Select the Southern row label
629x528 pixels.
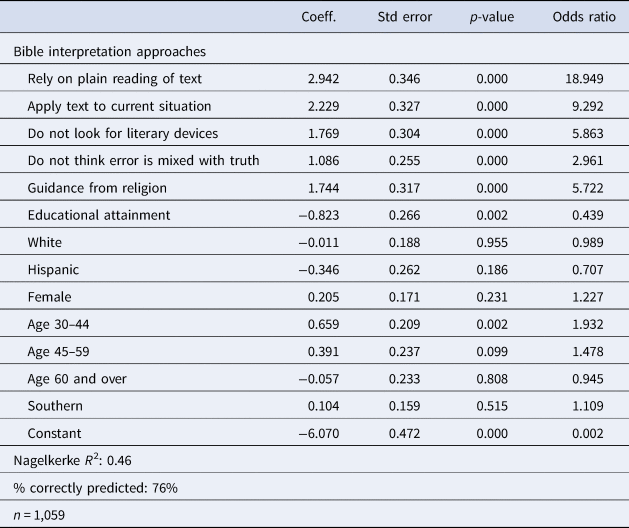[x=56, y=404]
